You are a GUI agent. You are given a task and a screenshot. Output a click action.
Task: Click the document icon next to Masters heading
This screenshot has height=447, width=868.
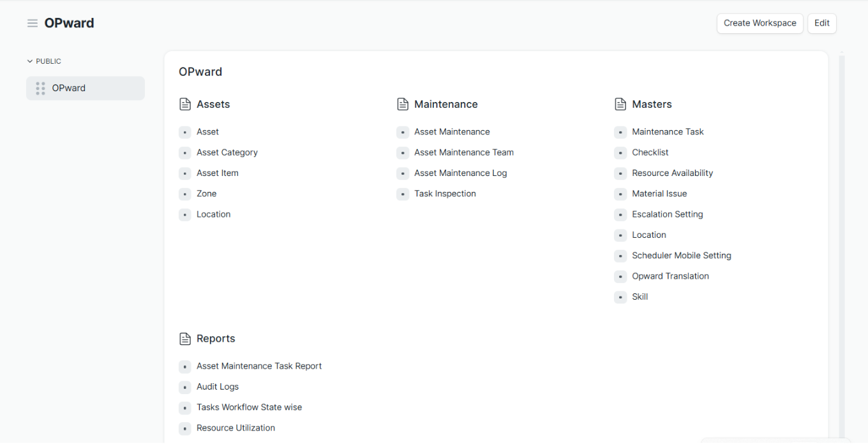(620, 105)
